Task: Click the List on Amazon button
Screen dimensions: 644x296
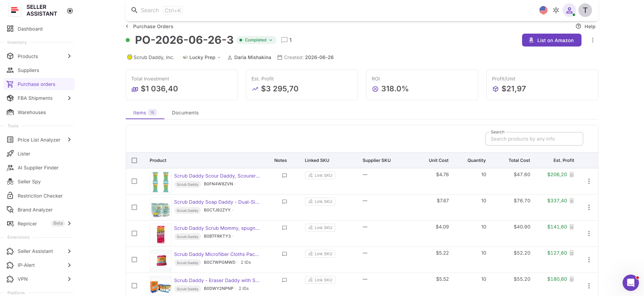Action: [552, 40]
